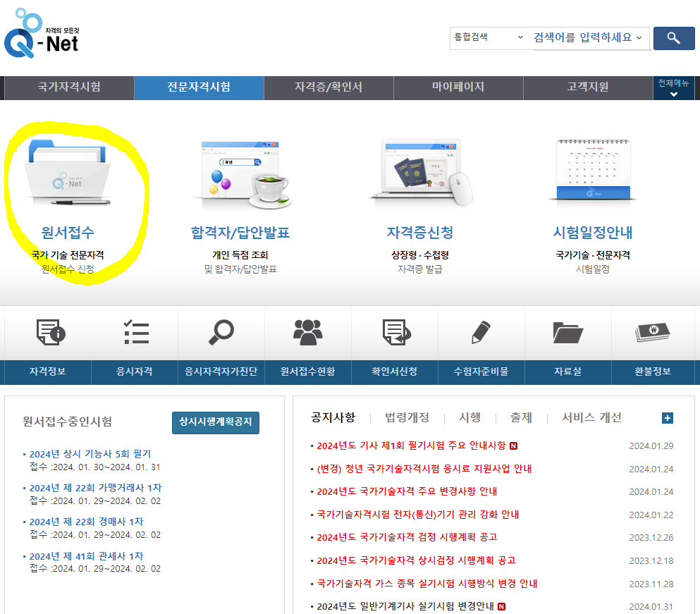Open the 자격증신청 link
Viewport: 700px width, 614px height.
(x=419, y=232)
